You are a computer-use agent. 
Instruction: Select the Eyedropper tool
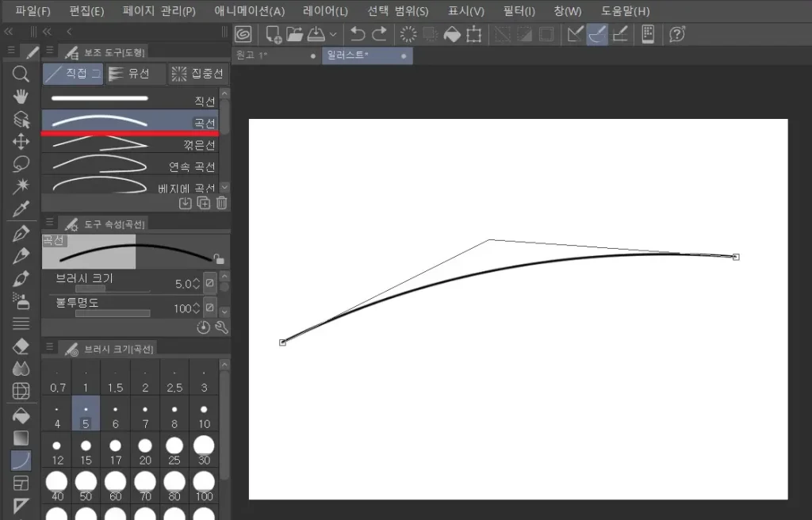(21, 209)
